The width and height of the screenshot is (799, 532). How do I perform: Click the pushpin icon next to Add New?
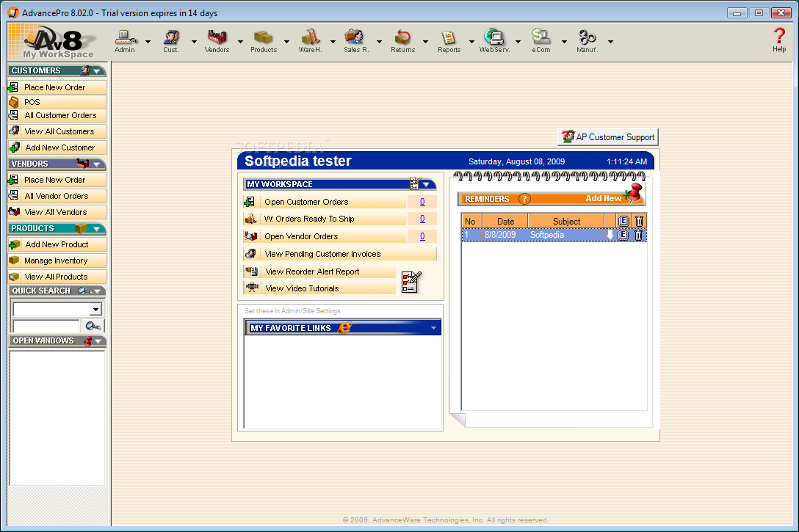tap(632, 194)
